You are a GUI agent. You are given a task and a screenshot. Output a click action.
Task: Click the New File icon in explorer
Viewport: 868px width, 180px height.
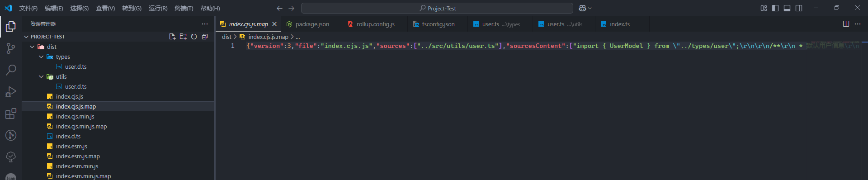coord(172,37)
